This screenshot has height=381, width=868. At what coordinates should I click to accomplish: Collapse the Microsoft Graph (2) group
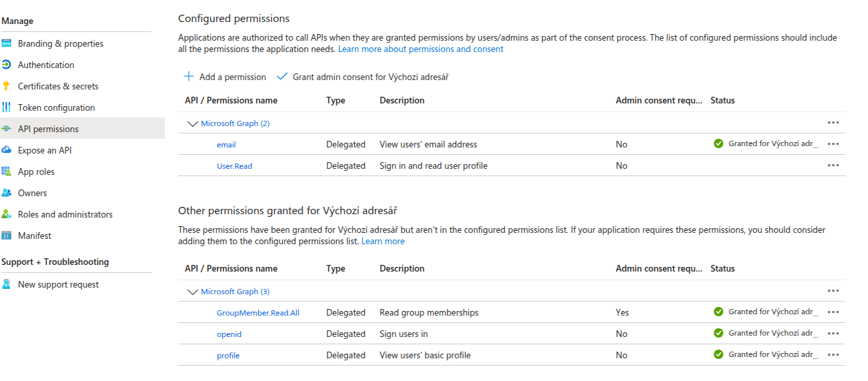pos(193,123)
